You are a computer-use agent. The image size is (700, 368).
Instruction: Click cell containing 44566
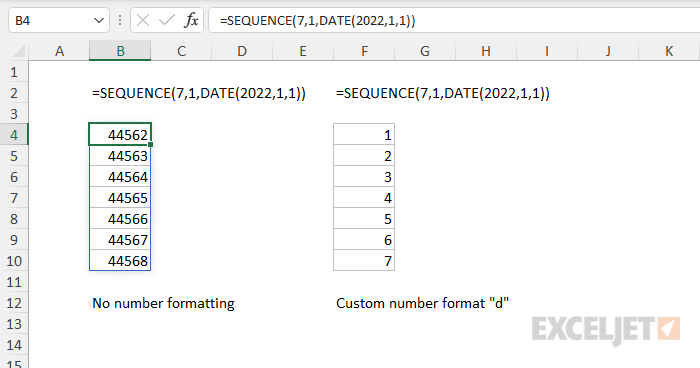(120, 219)
